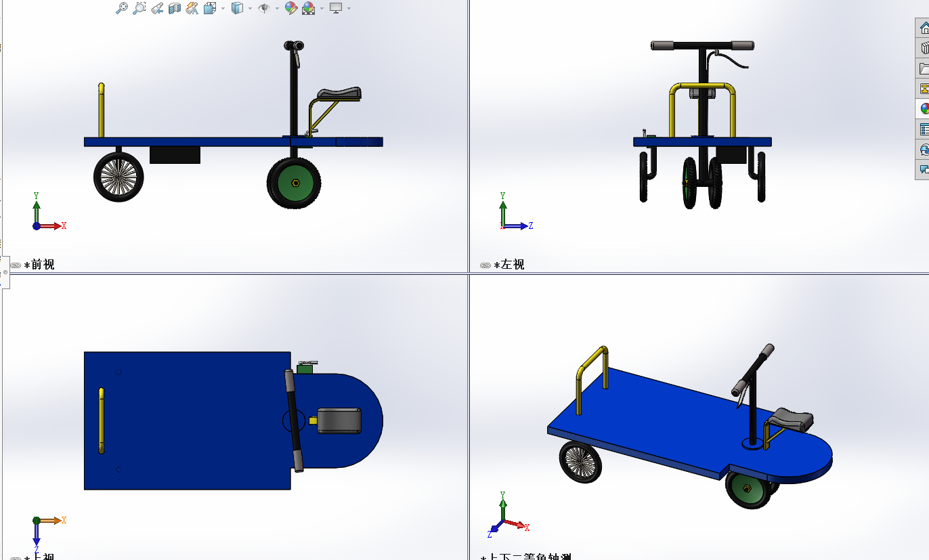Open the File Explorer folder tab
Image resolution: width=929 pixels, height=560 pixels.
tap(923, 68)
